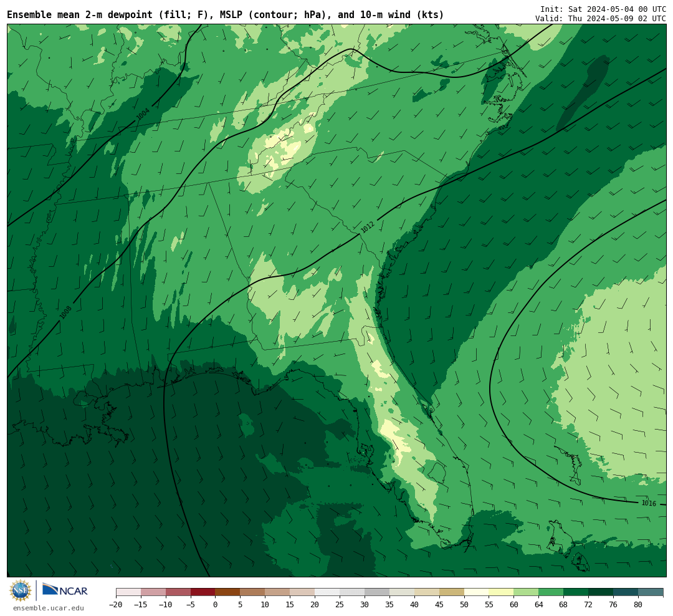Pick the dark green 68 to 72 swatch
The height and width of the screenshot is (616, 673).
pos(576,592)
